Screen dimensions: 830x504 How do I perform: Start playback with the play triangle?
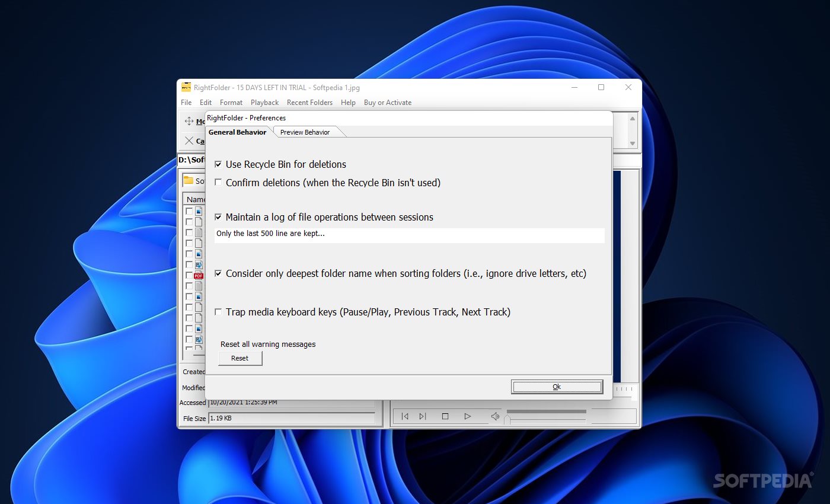coord(467,416)
